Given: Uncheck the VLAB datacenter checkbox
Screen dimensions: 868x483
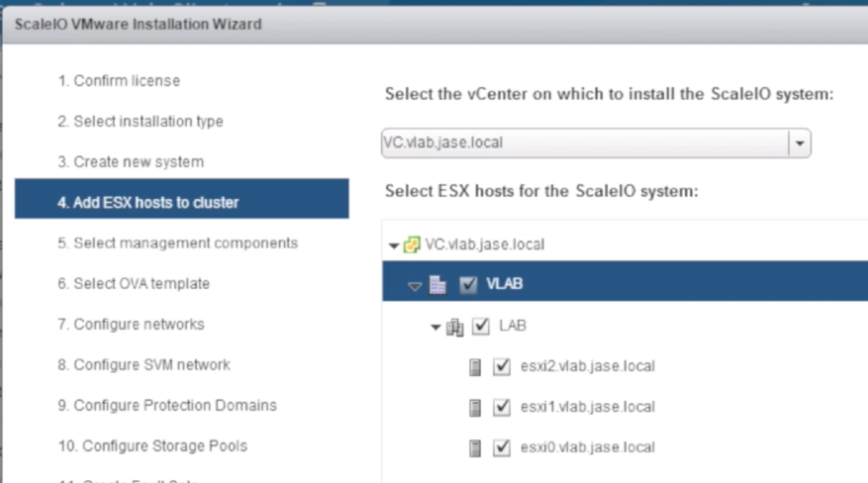Looking at the screenshot, I should (468, 286).
